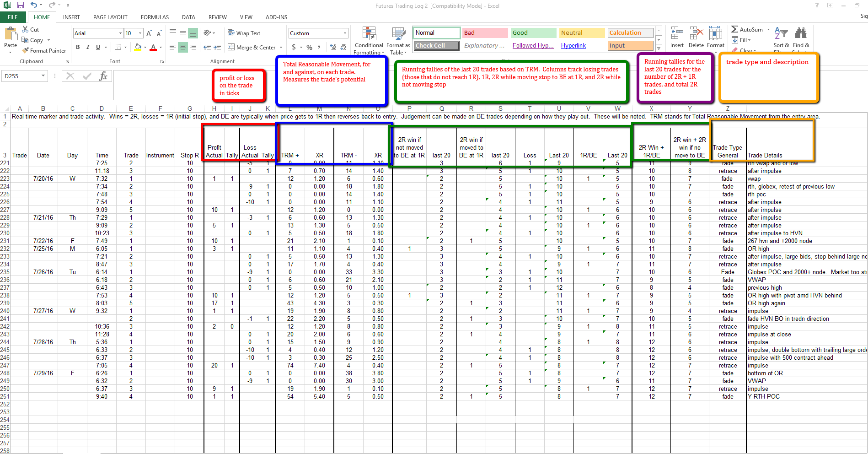Click the Comma Style icon
The width and height of the screenshot is (868, 454).
(320, 47)
